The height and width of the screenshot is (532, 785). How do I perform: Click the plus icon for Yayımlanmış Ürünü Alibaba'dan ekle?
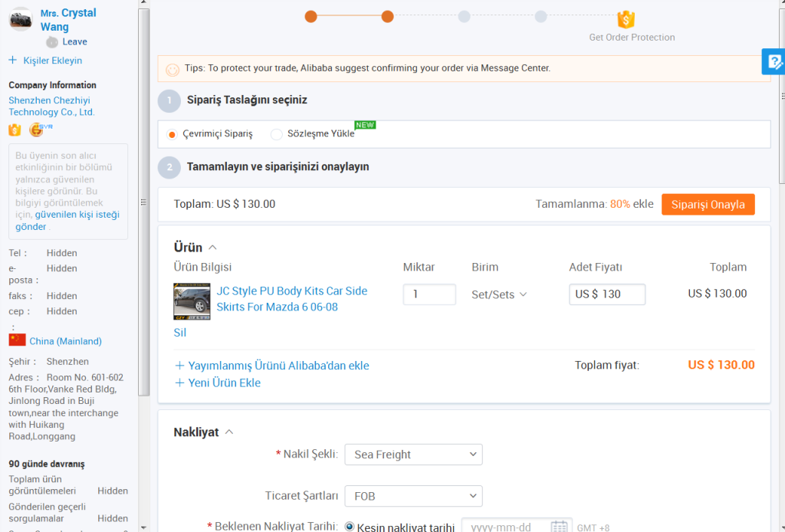tap(179, 366)
